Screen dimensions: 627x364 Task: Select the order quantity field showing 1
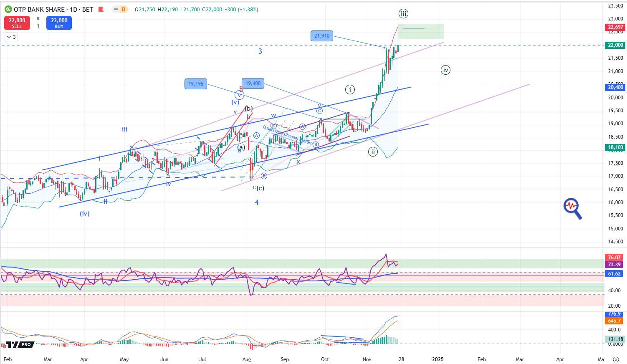point(38,26)
